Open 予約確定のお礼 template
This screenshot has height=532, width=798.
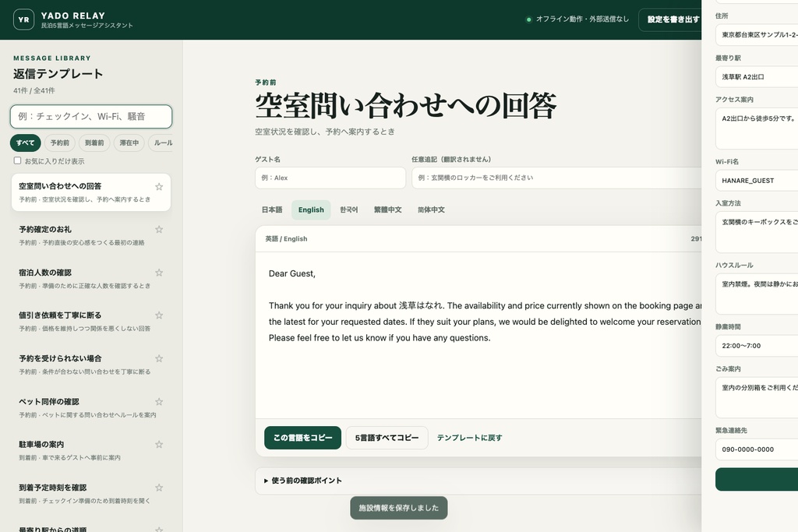[90, 235]
